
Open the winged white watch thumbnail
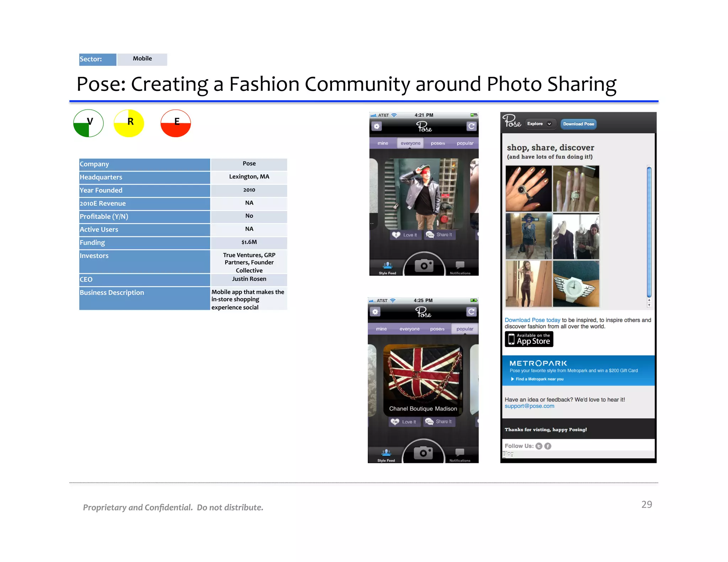pos(576,284)
